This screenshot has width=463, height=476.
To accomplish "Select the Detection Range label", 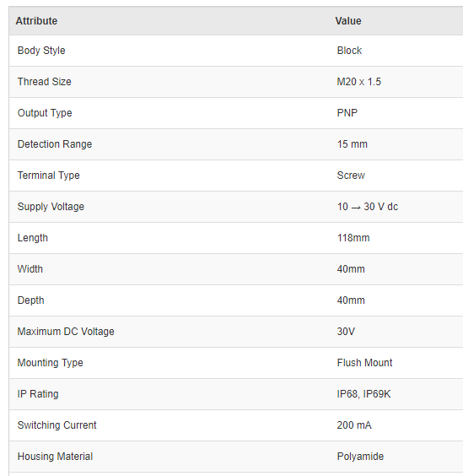I will tap(55, 144).
